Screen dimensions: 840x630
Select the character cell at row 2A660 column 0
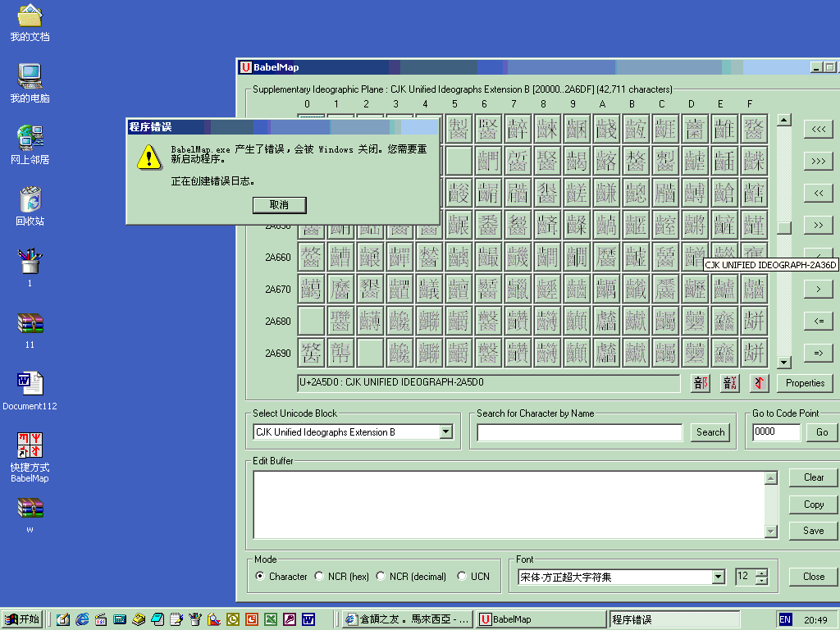[x=311, y=257]
